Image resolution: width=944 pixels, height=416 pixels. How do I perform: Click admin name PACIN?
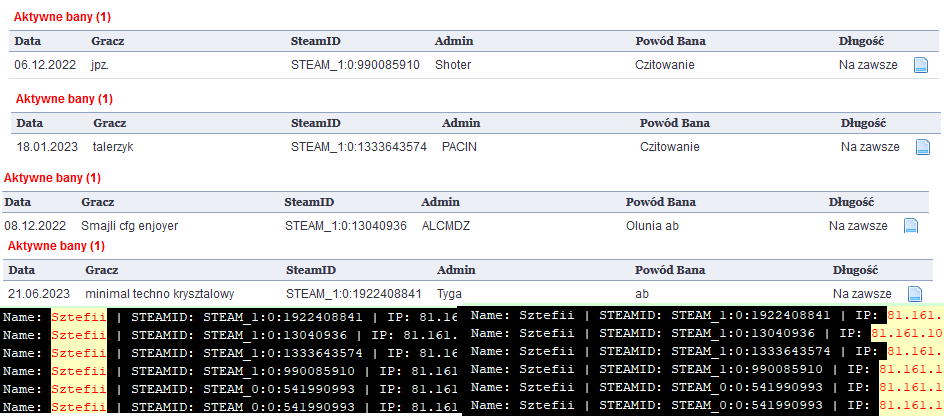click(459, 147)
